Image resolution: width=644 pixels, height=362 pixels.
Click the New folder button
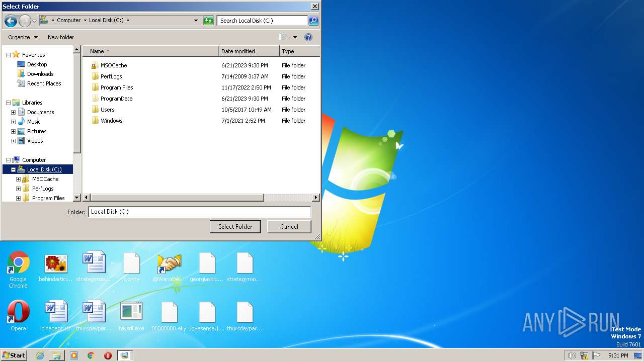tap(61, 37)
